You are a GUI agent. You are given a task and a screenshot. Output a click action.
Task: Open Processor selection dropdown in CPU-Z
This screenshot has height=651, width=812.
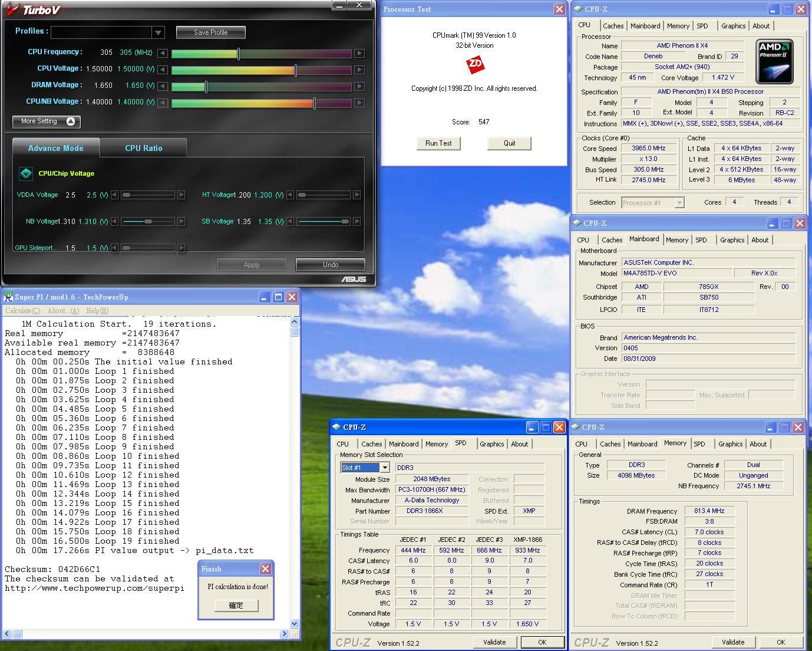[679, 203]
